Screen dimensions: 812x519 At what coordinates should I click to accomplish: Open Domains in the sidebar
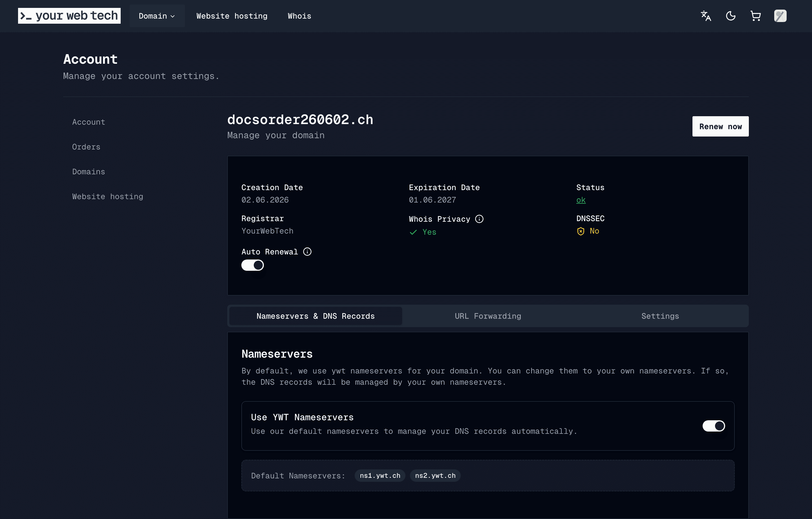pos(89,172)
